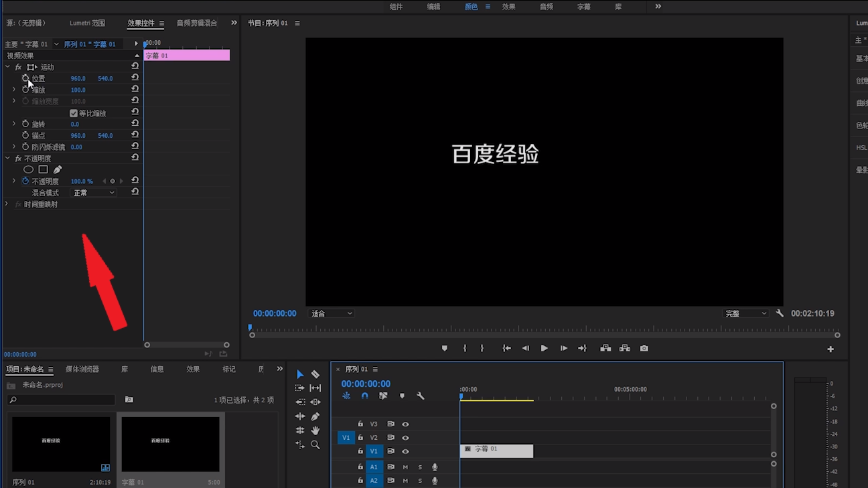Viewport: 868px width, 488px height.
Task: Jump to In point in program monitor
Action: pyautogui.click(x=507, y=348)
